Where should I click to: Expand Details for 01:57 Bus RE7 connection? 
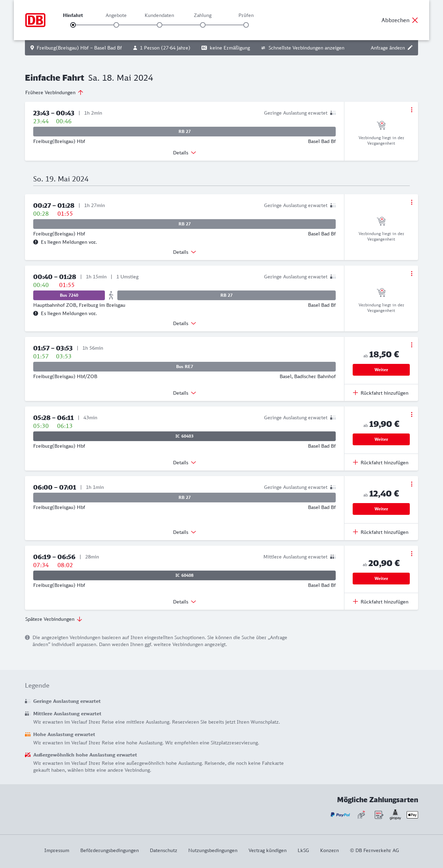click(184, 393)
